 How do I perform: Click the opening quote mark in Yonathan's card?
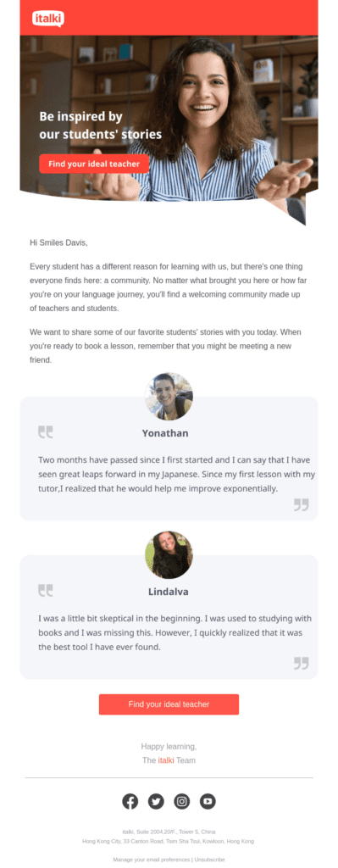pos(46,431)
